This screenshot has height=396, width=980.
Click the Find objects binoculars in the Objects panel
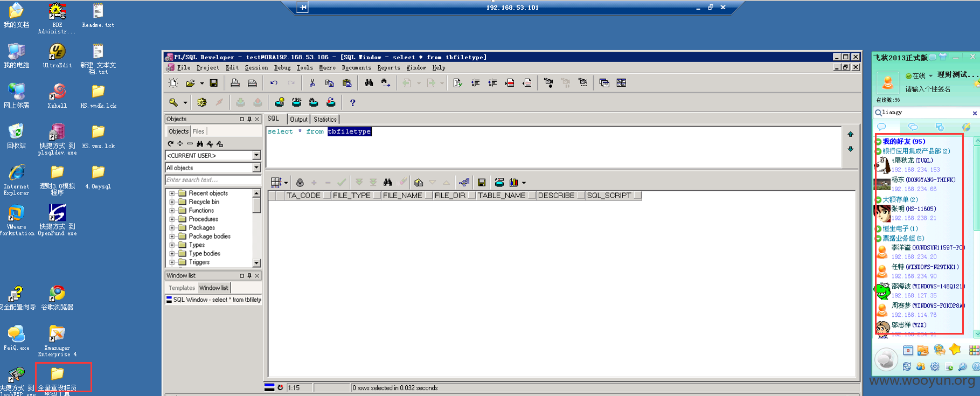pyautogui.click(x=200, y=144)
